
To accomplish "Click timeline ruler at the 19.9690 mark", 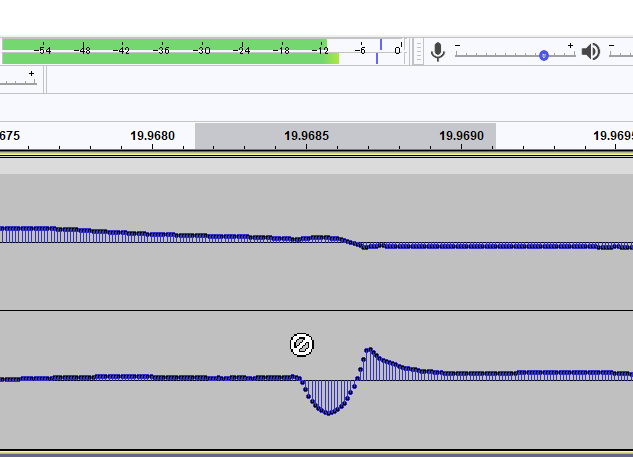I will tap(461, 136).
